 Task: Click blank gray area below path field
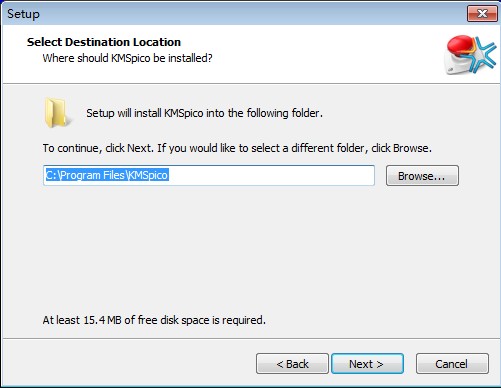250,250
